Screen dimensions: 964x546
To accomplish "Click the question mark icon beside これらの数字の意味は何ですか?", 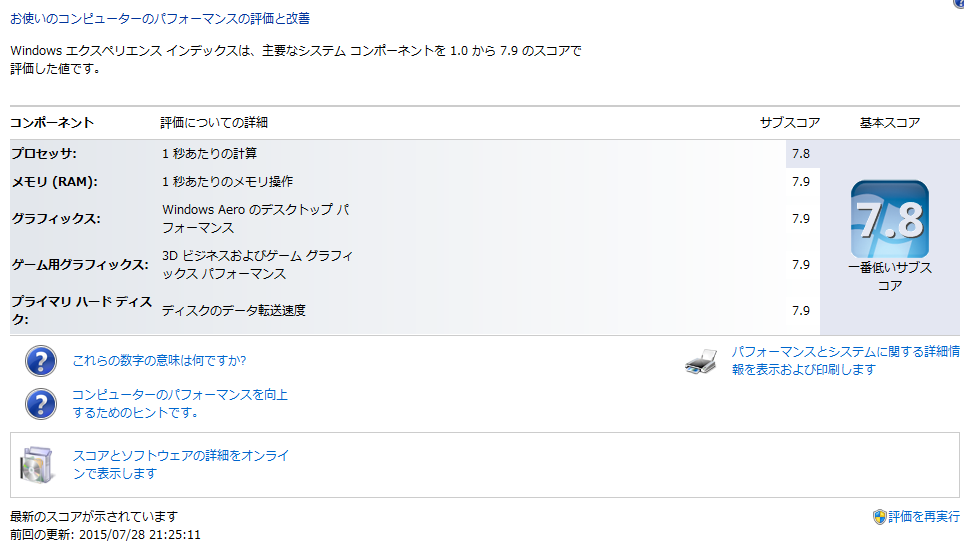I will click(x=40, y=361).
